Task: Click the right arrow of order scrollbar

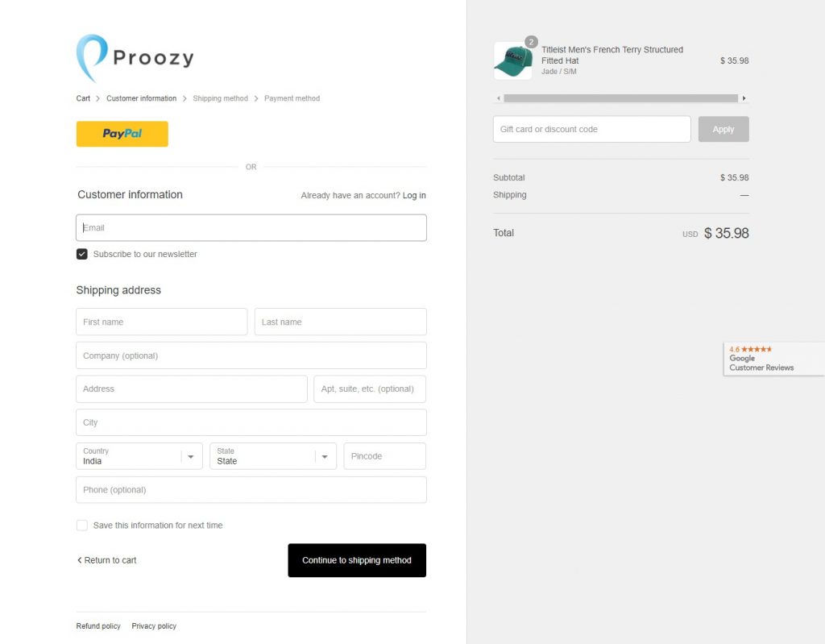Action: click(x=744, y=98)
